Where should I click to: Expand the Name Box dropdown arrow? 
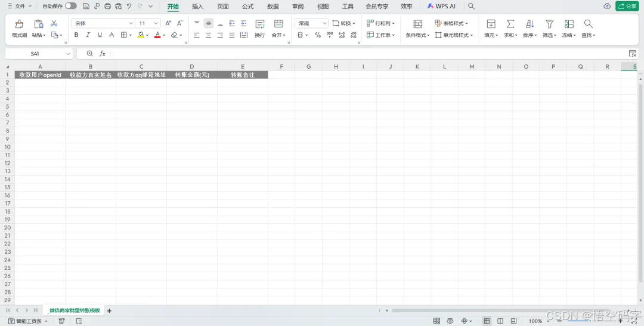pyautogui.click(x=68, y=54)
